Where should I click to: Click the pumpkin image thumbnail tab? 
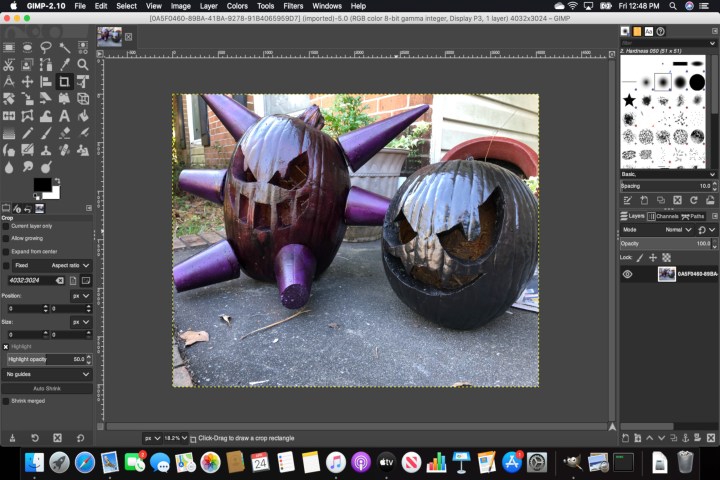point(109,36)
